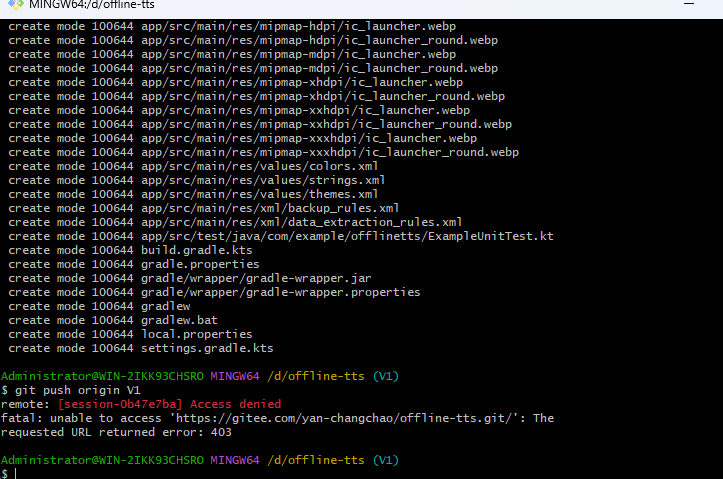The width and height of the screenshot is (723, 479).
Task: Click the red [session-0b47e7ba] text
Action: (120, 404)
